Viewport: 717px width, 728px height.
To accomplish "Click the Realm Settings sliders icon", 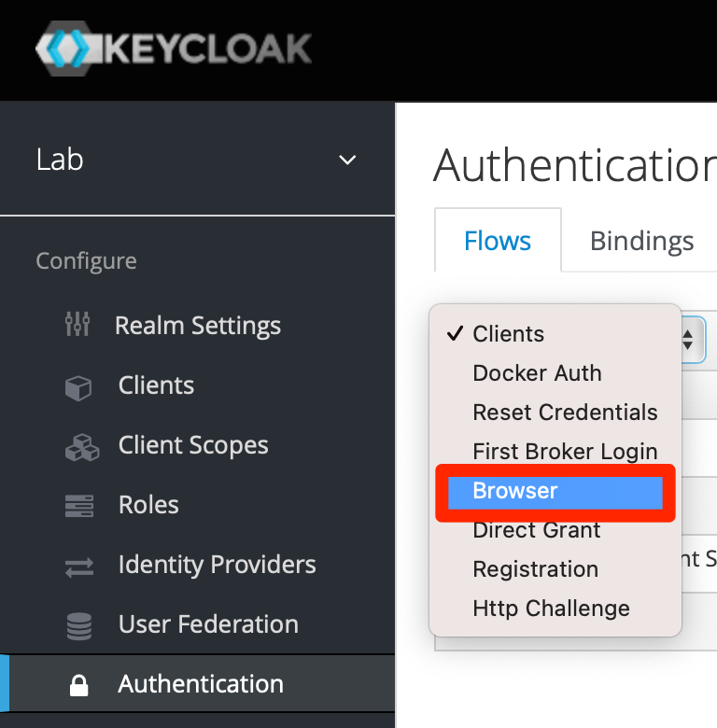I will [77, 324].
